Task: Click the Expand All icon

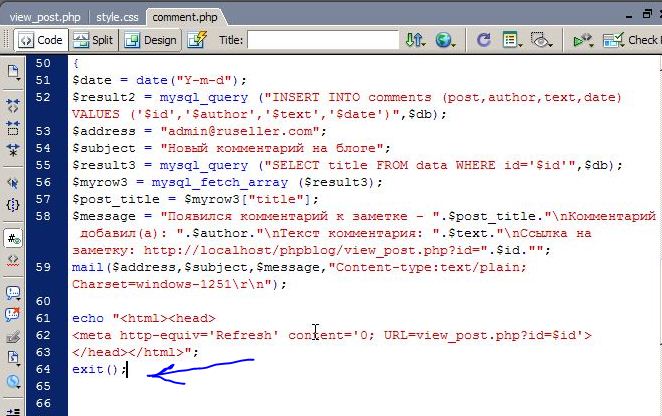Action: pos(13,150)
